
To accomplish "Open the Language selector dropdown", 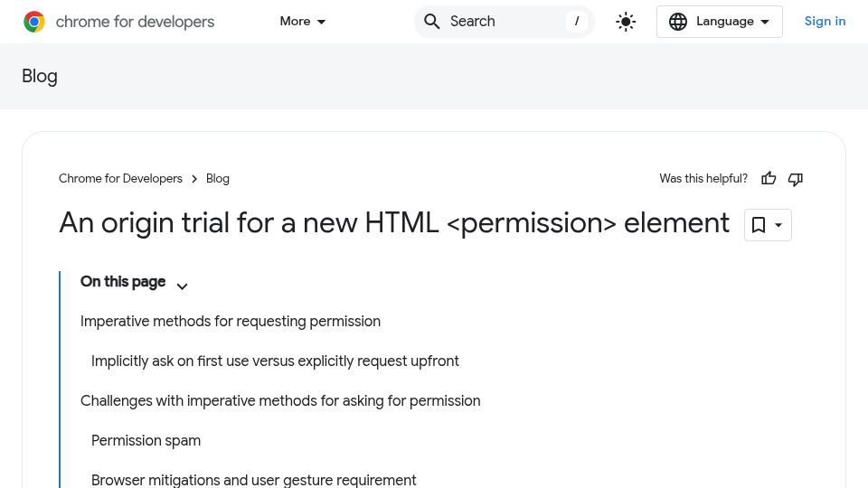I will [x=720, y=22].
